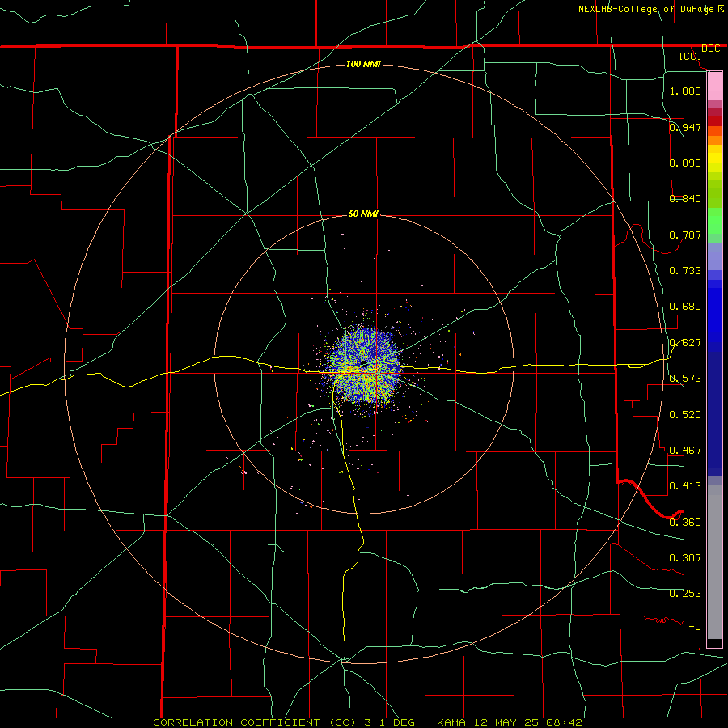Viewport: 728px width, 728px height.
Task: Click the 0.520 scale value
Action: [x=685, y=415]
